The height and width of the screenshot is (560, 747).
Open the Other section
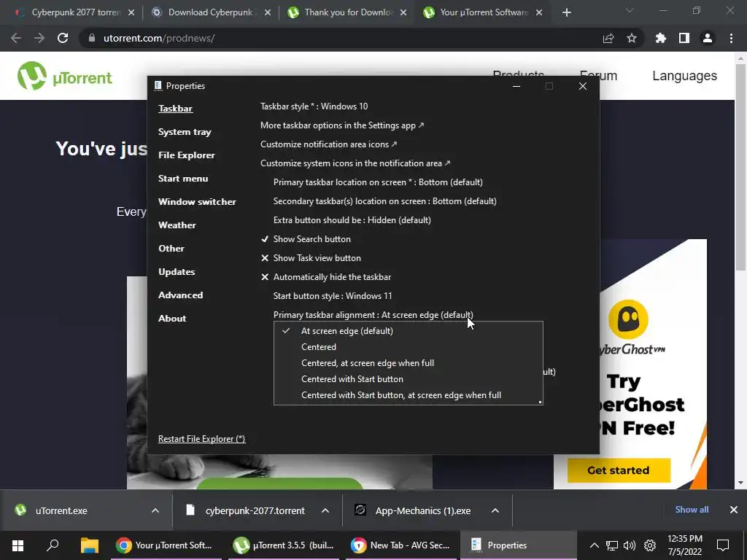171,249
